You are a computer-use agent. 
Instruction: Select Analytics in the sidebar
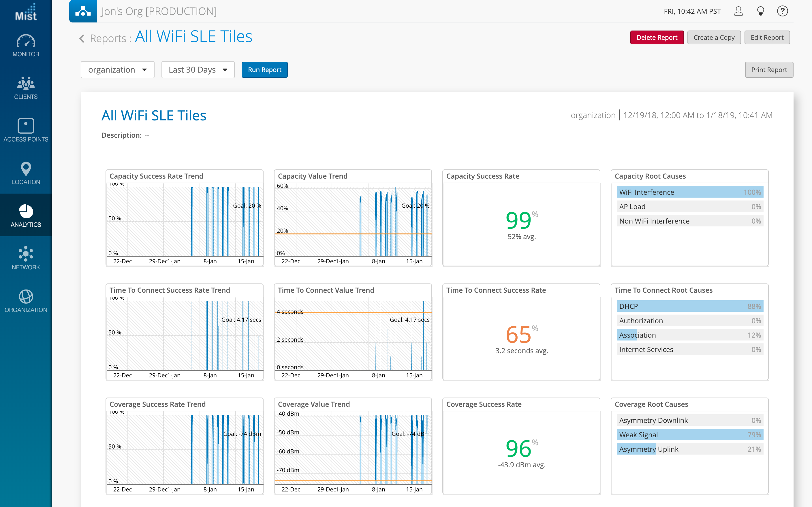(x=26, y=215)
